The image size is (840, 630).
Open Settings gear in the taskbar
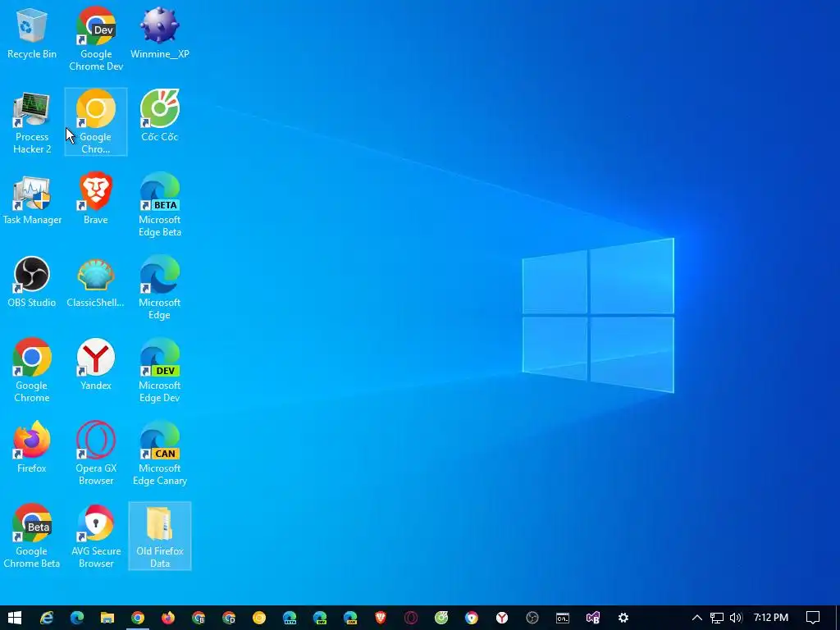pos(623,618)
